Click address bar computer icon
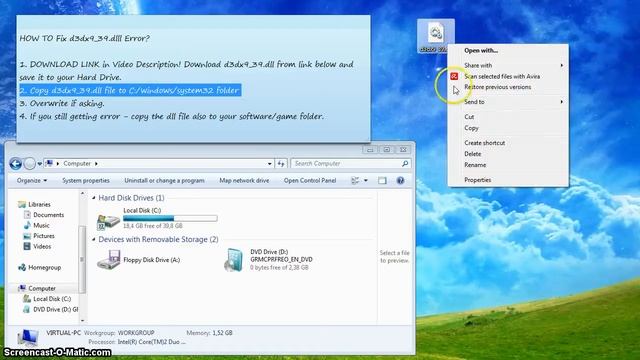The height and width of the screenshot is (360, 640). (49, 163)
